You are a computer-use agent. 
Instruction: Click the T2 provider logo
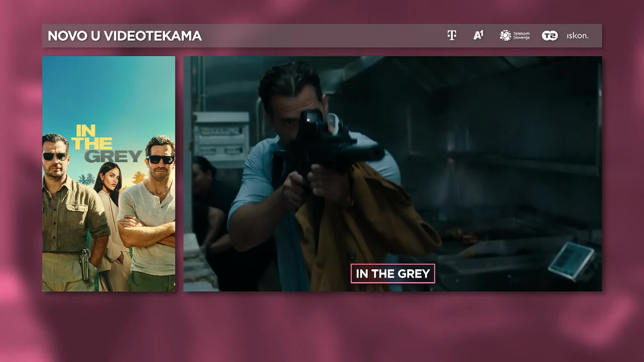click(x=550, y=36)
